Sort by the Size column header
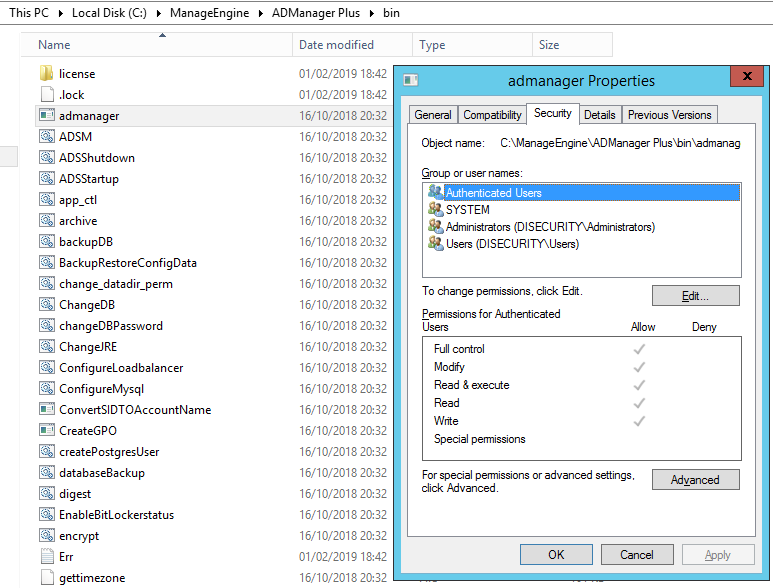 [x=572, y=45]
